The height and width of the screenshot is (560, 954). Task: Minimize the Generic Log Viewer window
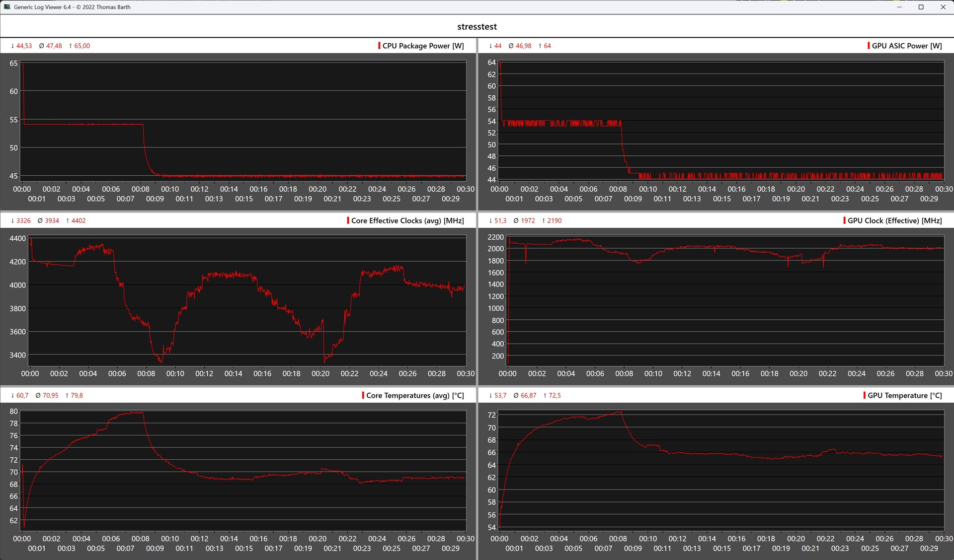[899, 7]
